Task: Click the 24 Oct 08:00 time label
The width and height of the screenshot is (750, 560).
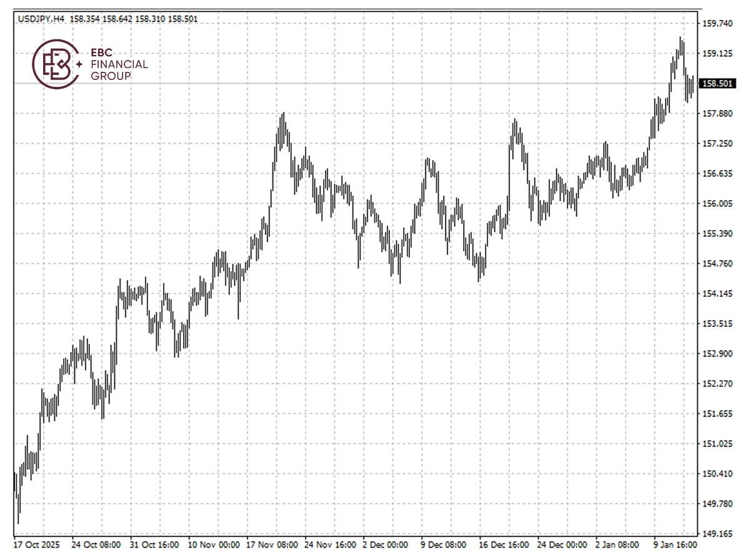Action: click(x=97, y=545)
